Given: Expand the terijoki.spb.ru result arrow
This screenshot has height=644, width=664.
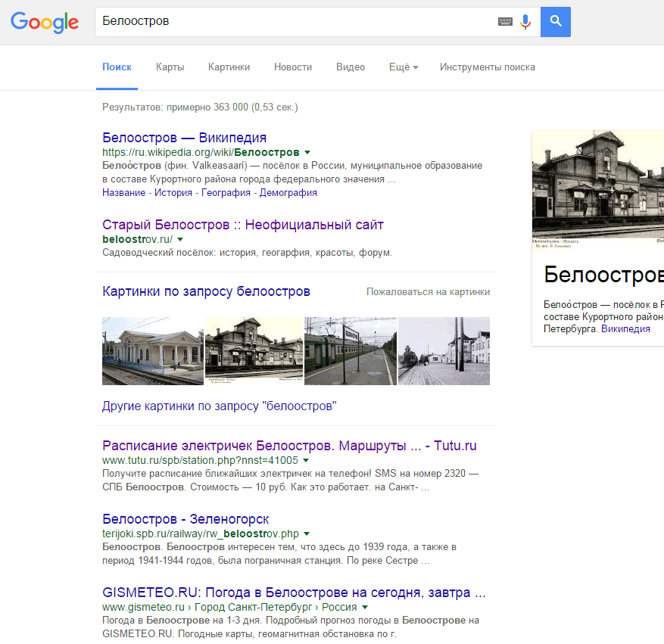Looking at the screenshot, I should point(306,534).
